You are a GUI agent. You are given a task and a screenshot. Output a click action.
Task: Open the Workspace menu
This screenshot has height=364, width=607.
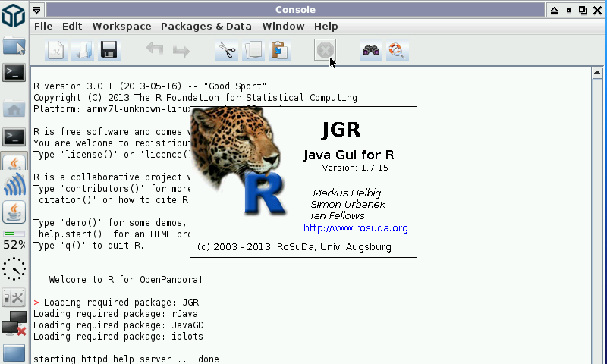tap(121, 27)
